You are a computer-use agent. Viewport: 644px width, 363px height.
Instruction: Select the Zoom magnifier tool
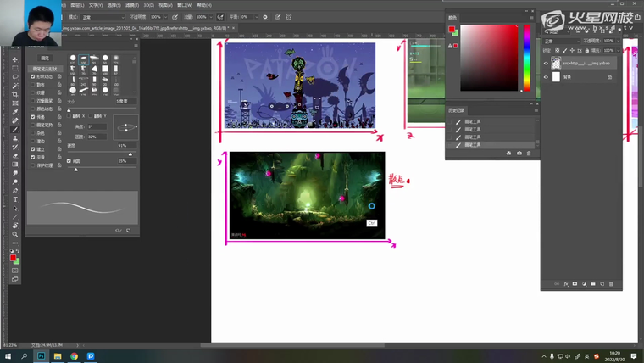[x=15, y=234]
